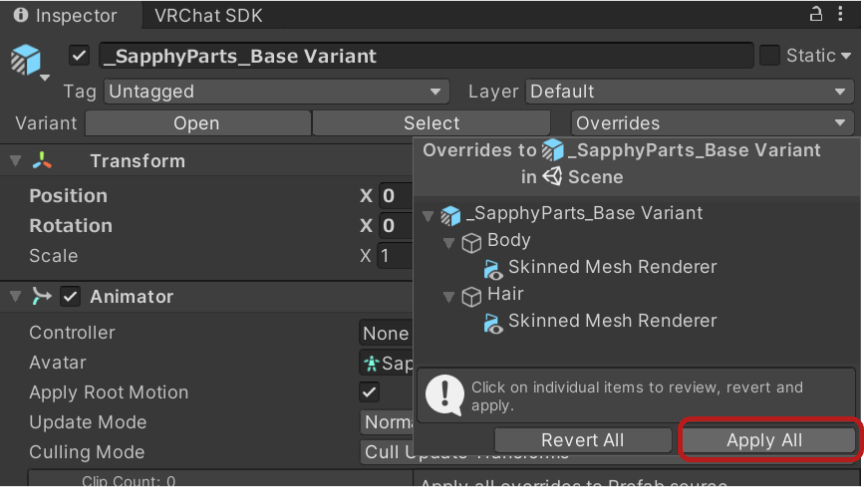Click the object name field

(426, 56)
